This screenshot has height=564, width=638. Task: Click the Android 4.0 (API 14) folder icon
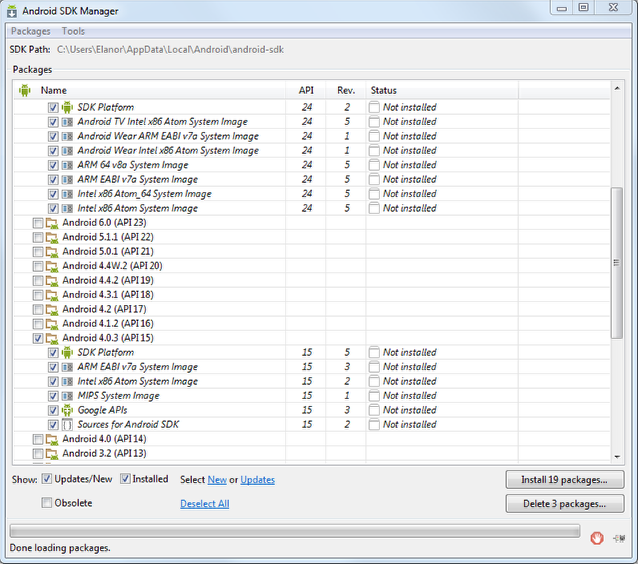coord(52,439)
